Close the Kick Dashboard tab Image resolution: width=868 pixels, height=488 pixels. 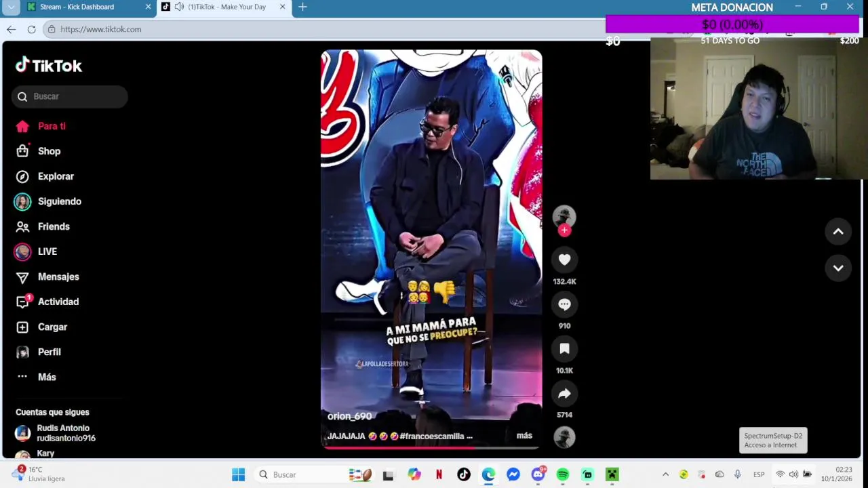point(148,7)
